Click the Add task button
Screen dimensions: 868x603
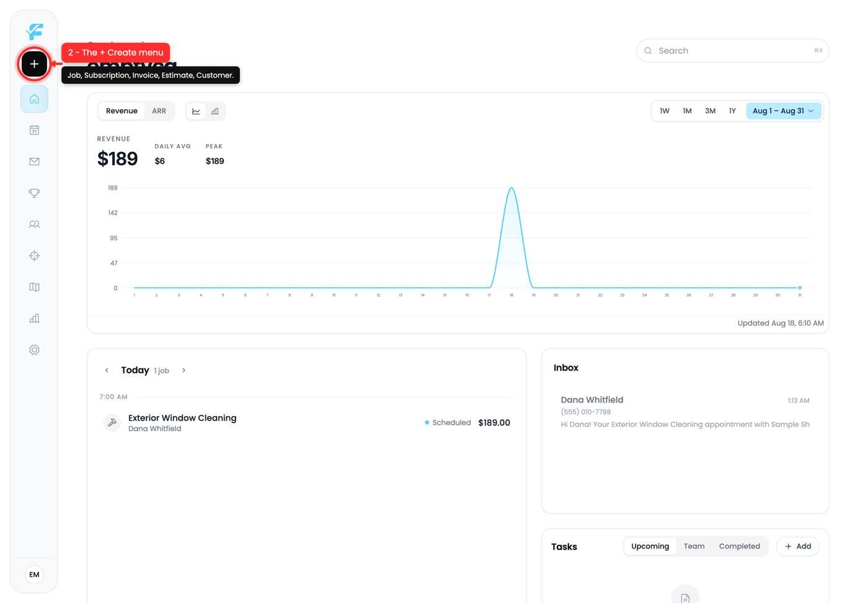(x=798, y=547)
